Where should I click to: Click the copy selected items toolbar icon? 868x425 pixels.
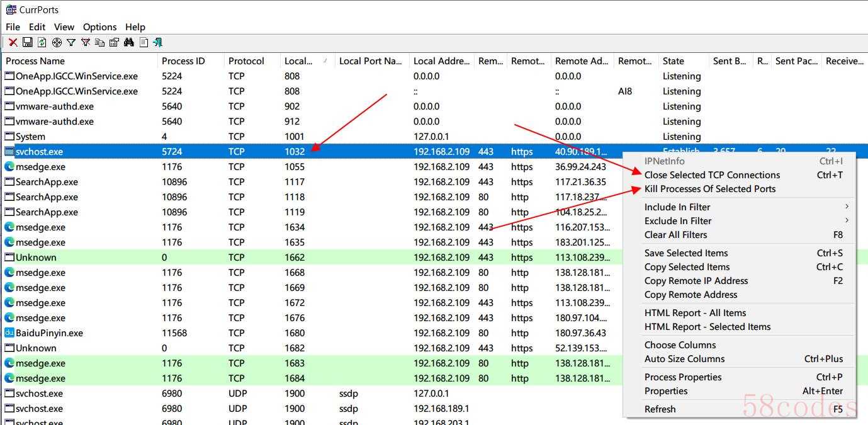click(99, 42)
